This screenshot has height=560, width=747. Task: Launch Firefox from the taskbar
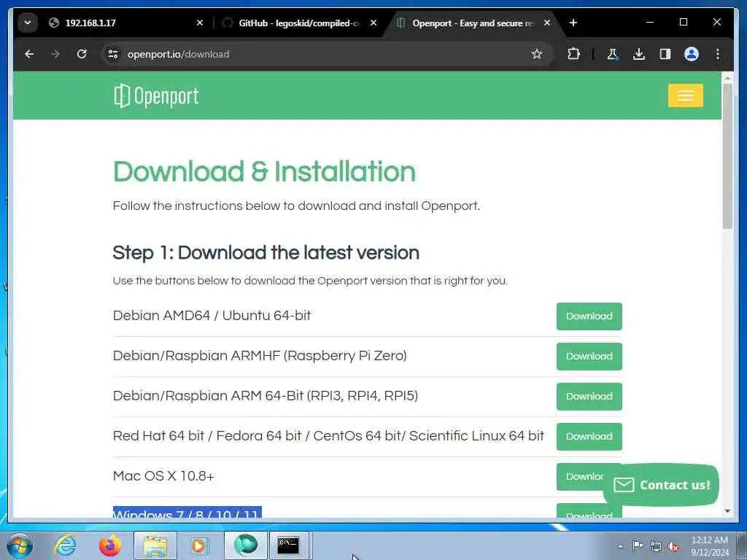click(x=110, y=545)
